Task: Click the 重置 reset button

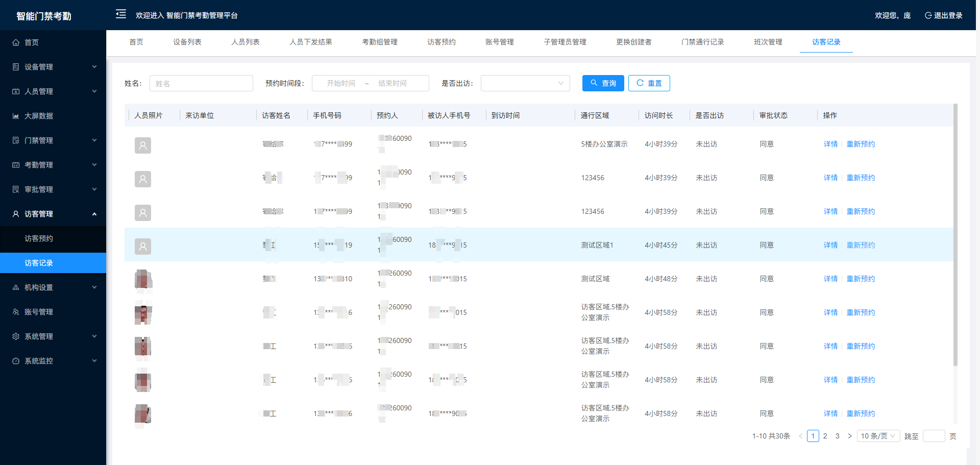Action: coord(649,83)
